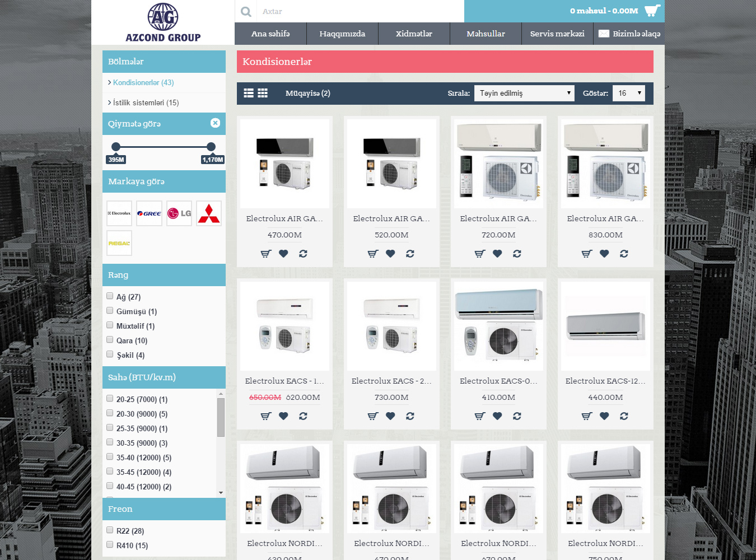Compare the 720.00M Electrolux product

point(517,254)
